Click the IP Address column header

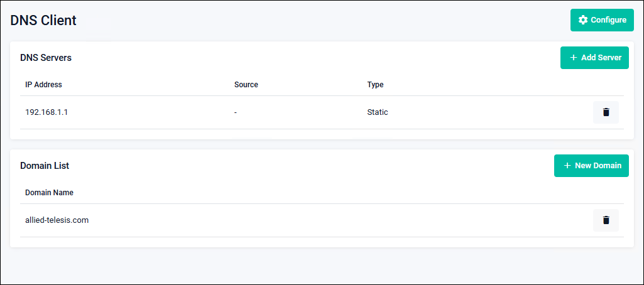[43, 85]
